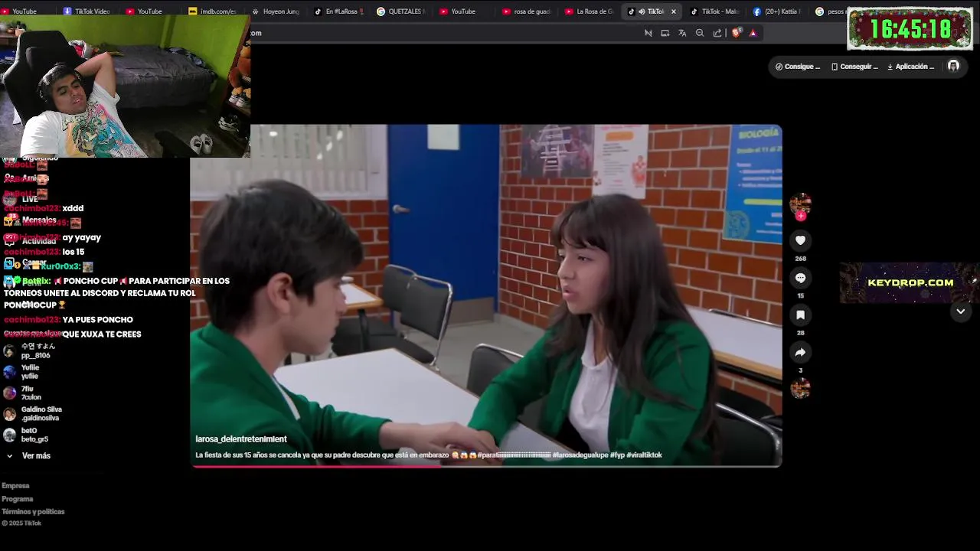Click the TikTok video player

click(486, 295)
